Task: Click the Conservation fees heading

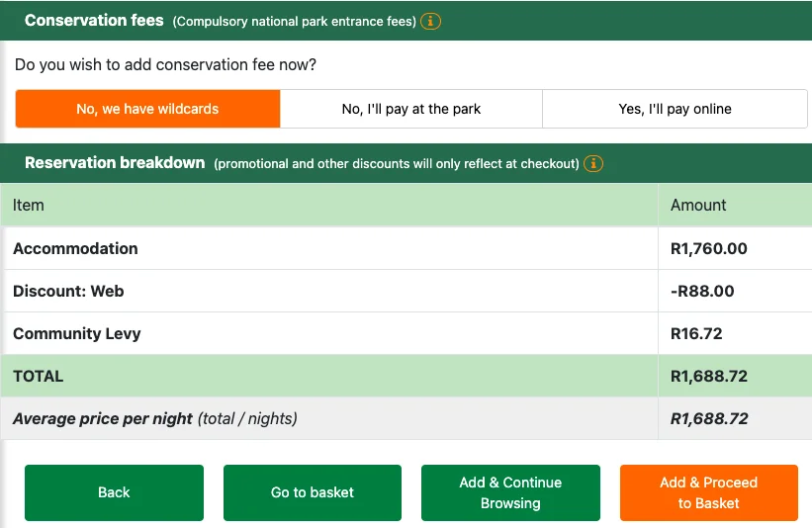Action: click(x=94, y=20)
